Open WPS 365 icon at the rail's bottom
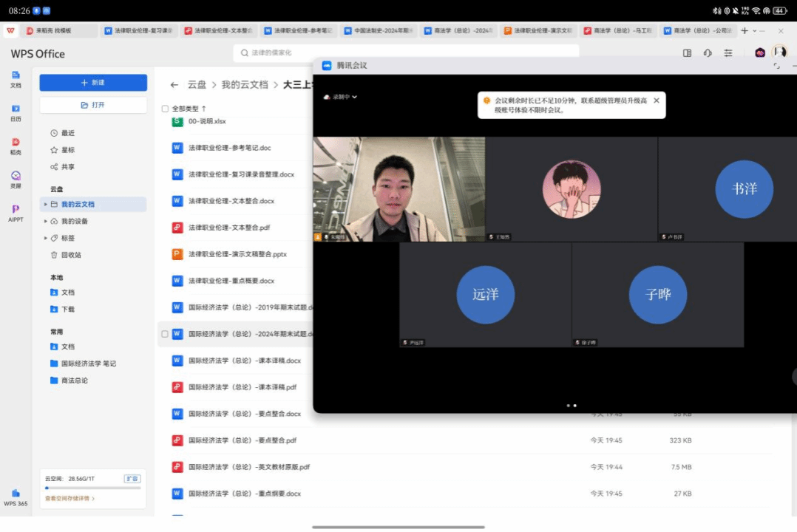This screenshot has height=532, width=797. pyautogui.click(x=16, y=498)
